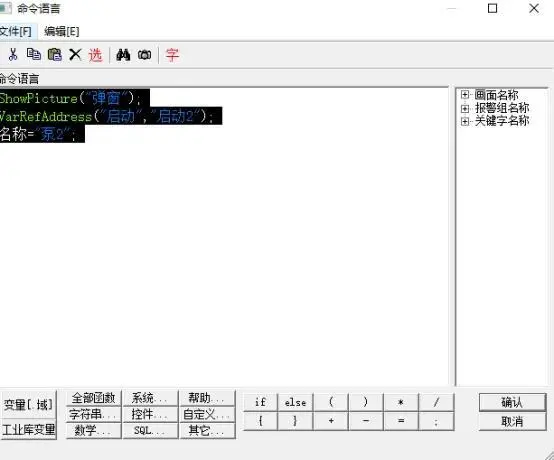Open the 系统 functions button
This screenshot has height=460, width=554.
(150, 398)
